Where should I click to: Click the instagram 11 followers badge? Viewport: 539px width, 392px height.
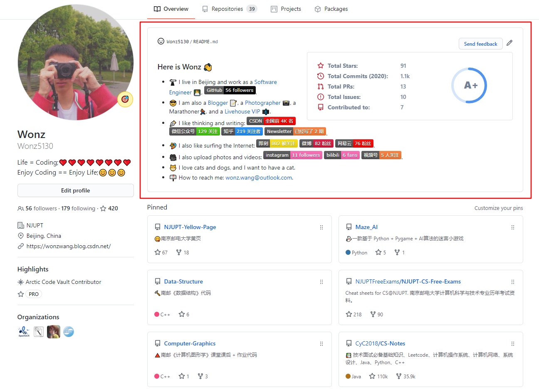(x=293, y=155)
